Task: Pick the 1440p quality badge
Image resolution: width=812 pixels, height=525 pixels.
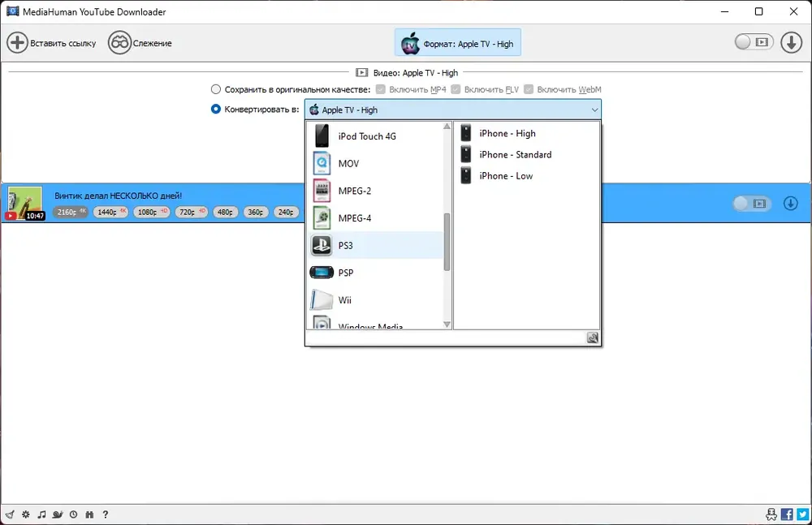Action: 110,212
